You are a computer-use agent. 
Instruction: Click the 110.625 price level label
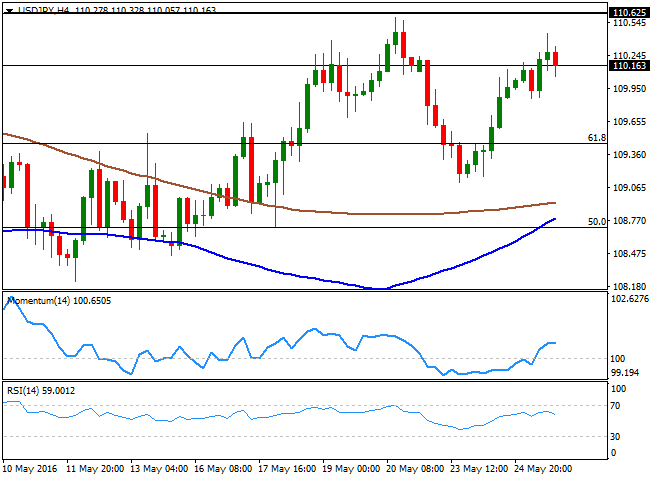coord(629,13)
